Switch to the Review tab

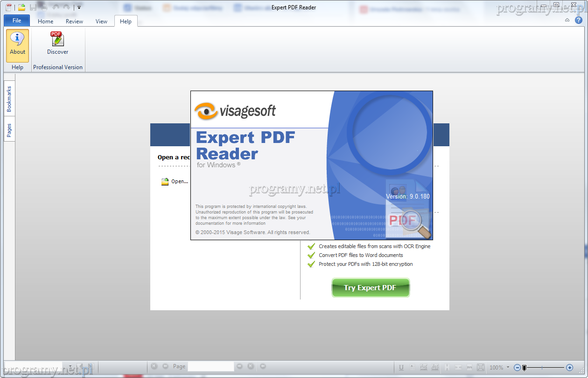point(74,21)
